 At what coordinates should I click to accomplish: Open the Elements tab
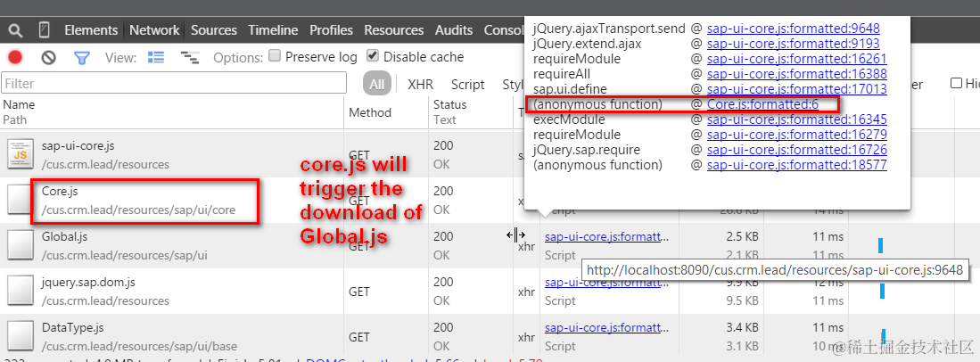click(91, 30)
